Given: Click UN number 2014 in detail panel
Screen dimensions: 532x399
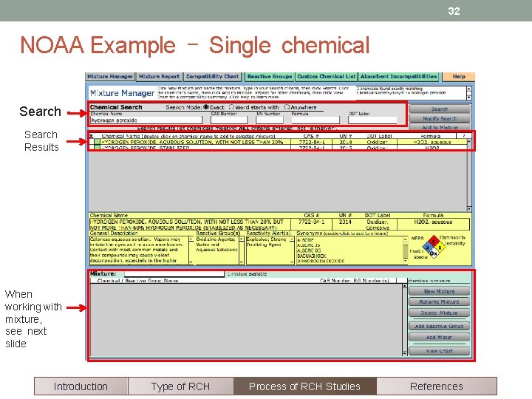Looking at the screenshot, I should tap(345, 222).
